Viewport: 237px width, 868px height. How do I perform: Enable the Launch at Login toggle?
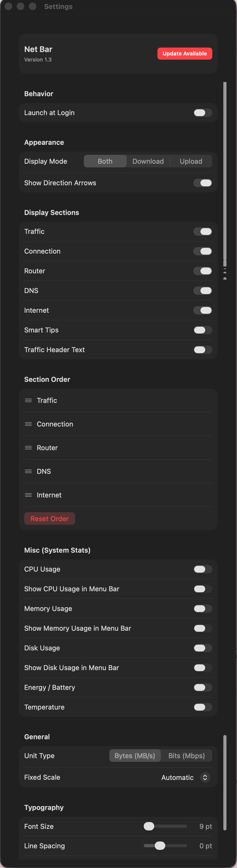tap(203, 112)
